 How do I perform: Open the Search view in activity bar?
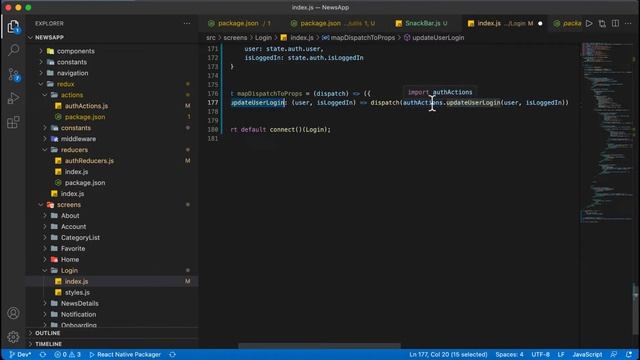[13, 50]
